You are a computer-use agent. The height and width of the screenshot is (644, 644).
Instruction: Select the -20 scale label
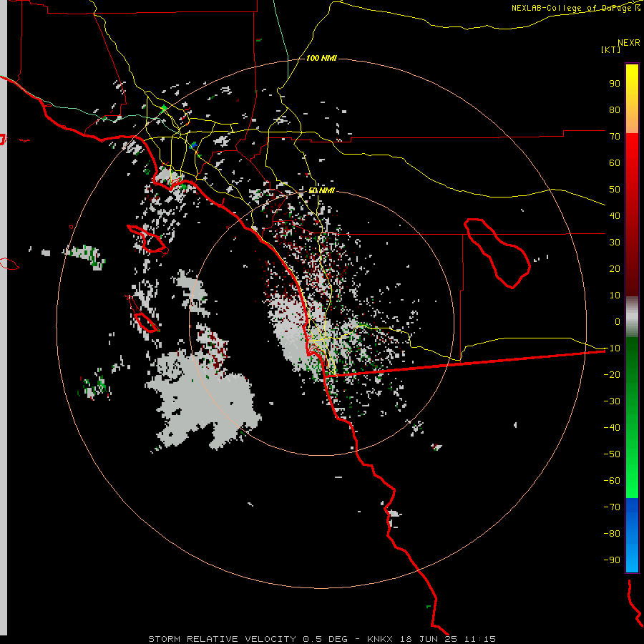612,374
